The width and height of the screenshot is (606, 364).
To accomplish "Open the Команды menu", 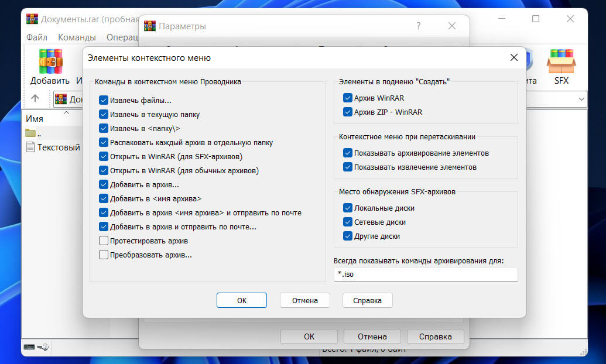I will tap(77, 37).
